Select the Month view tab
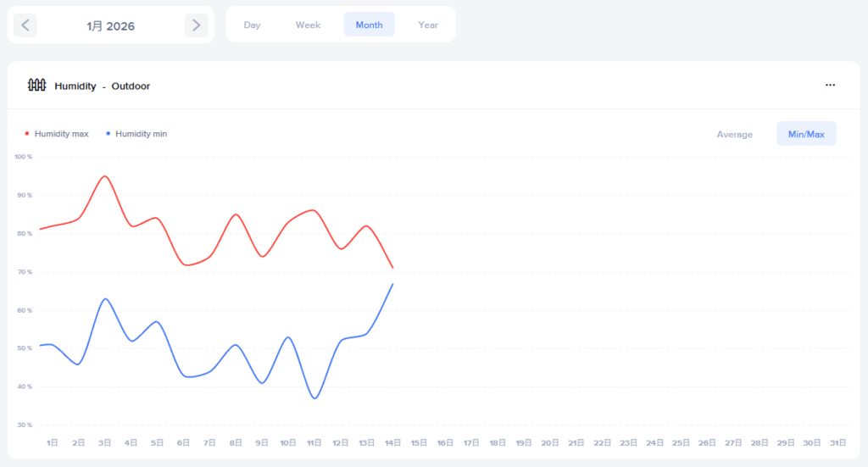 (369, 25)
